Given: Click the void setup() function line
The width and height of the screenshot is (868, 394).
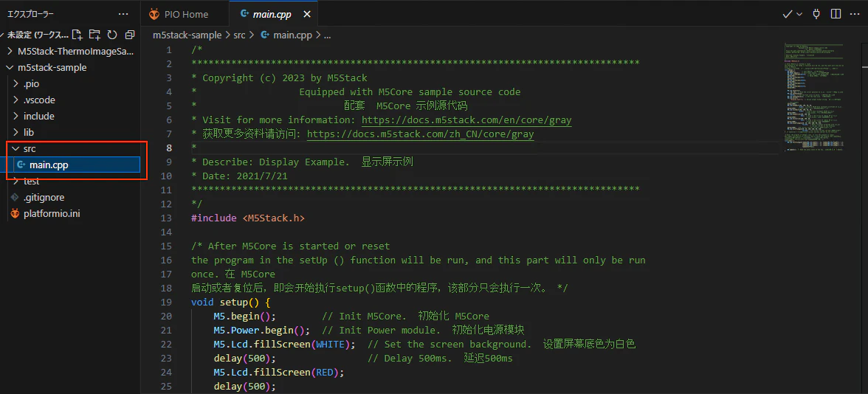Looking at the screenshot, I should pyautogui.click(x=230, y=303).
